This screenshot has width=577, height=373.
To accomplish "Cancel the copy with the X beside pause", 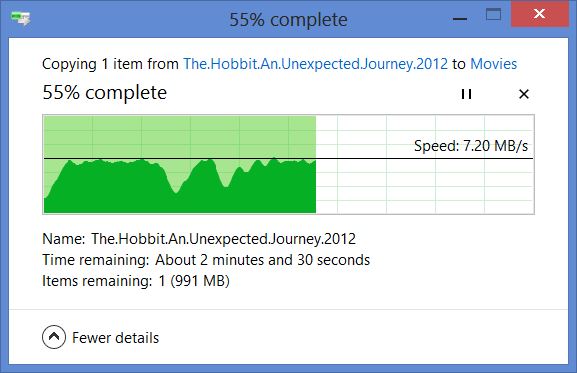I will click(524, 94).
